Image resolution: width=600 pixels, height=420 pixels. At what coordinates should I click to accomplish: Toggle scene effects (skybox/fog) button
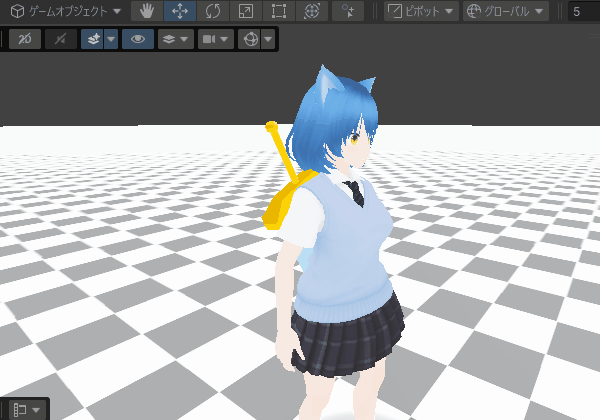pos(93,39)
